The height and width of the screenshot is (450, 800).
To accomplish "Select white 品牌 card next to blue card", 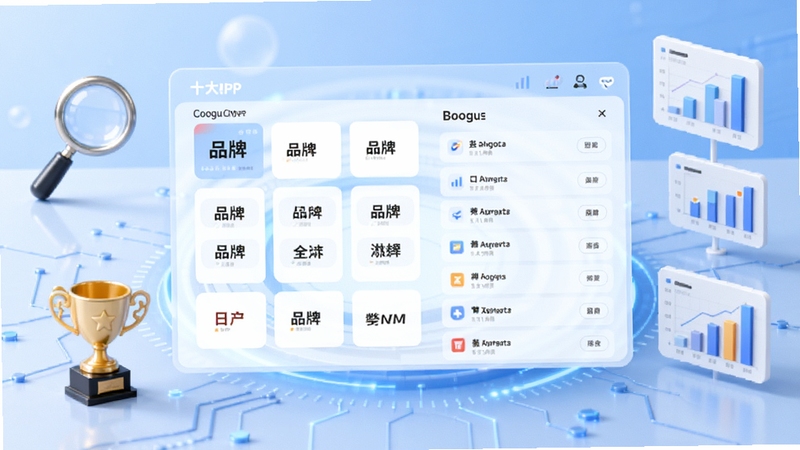I will (306, 150).
